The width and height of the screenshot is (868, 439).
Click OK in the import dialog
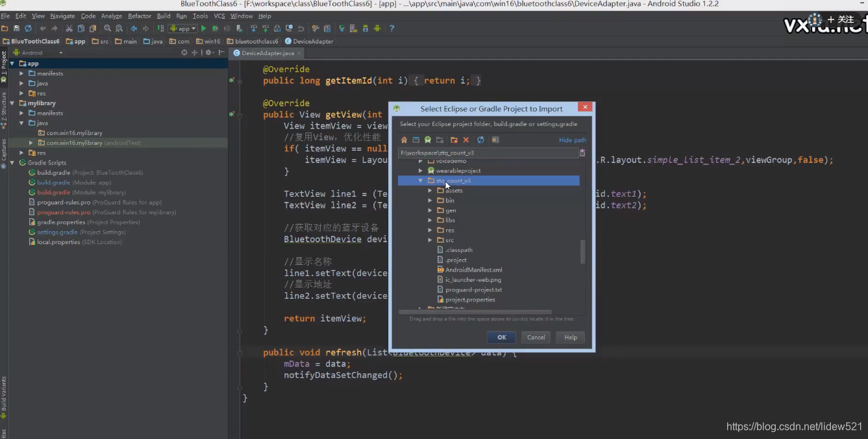point(501,338)
